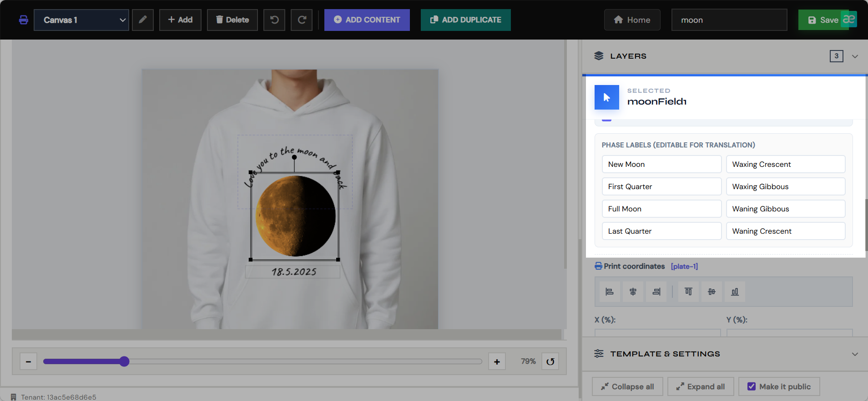
Task: Go to Home
Action: tap(632, 20)
